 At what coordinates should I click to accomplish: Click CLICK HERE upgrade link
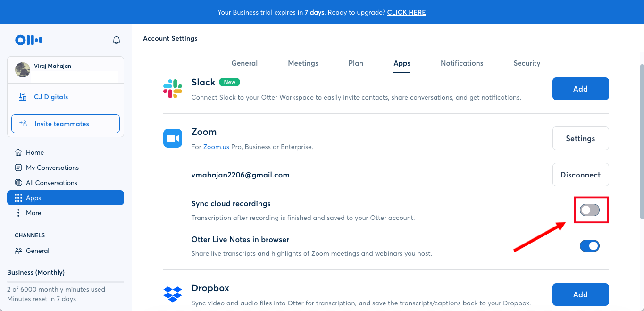(x=406, y=13)
